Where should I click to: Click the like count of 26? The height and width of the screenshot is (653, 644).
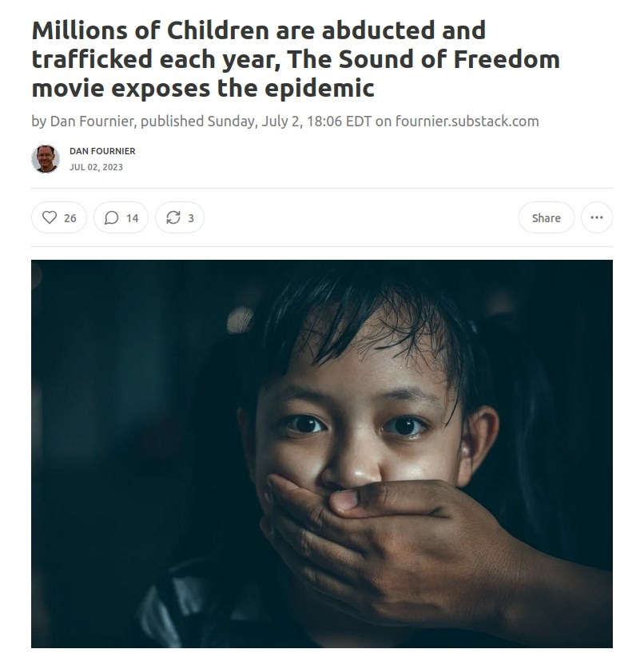70,218
